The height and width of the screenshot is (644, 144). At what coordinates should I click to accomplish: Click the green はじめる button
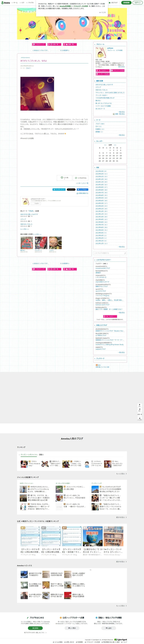point(35,628)
